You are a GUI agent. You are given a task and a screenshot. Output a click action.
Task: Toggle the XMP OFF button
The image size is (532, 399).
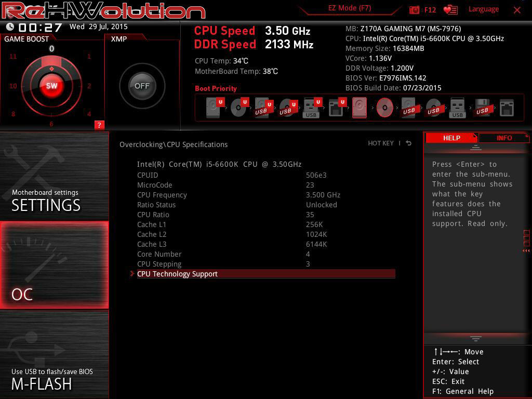[142, 86]
